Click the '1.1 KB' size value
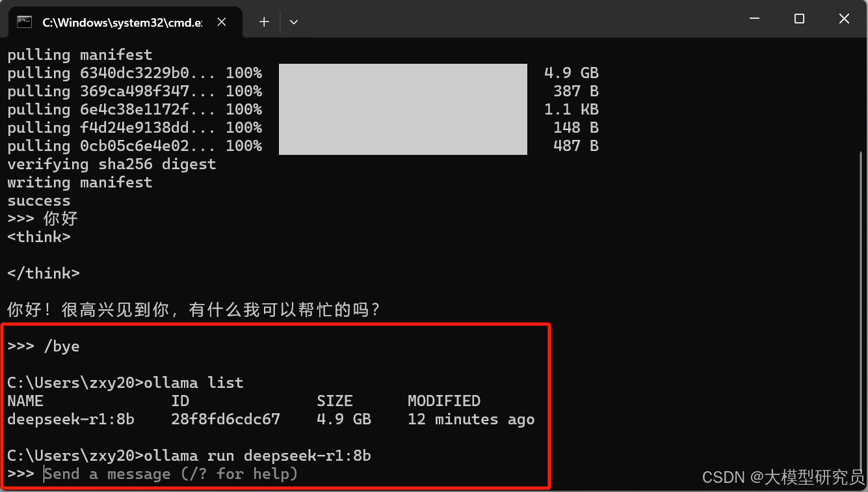The width and height of the screenshot is (868, 492). pos(572,109)
